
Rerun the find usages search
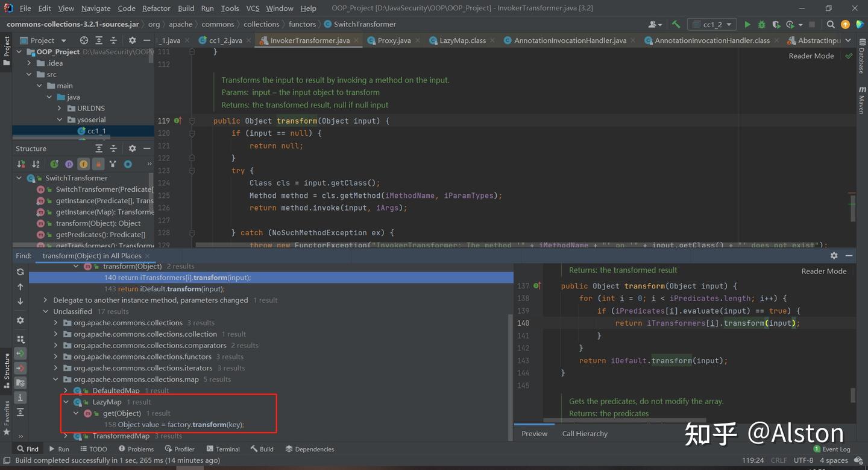click(x=20, y=272)
